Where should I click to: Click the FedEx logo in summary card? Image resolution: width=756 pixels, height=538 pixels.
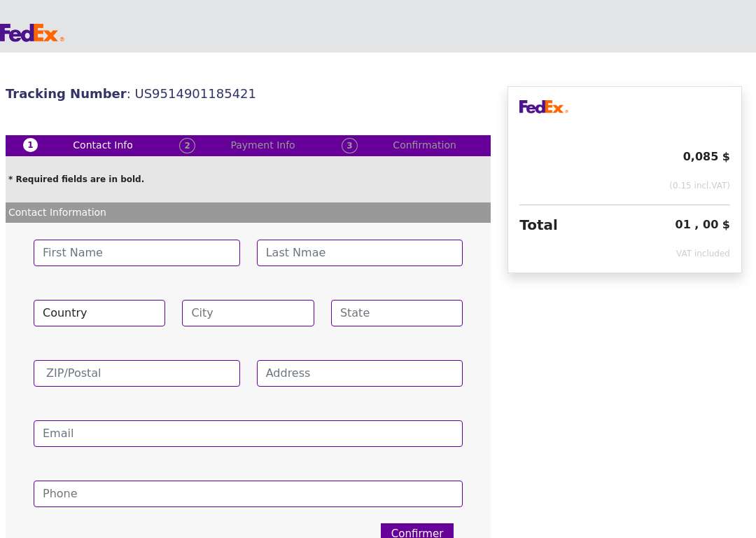click(543, 106)
